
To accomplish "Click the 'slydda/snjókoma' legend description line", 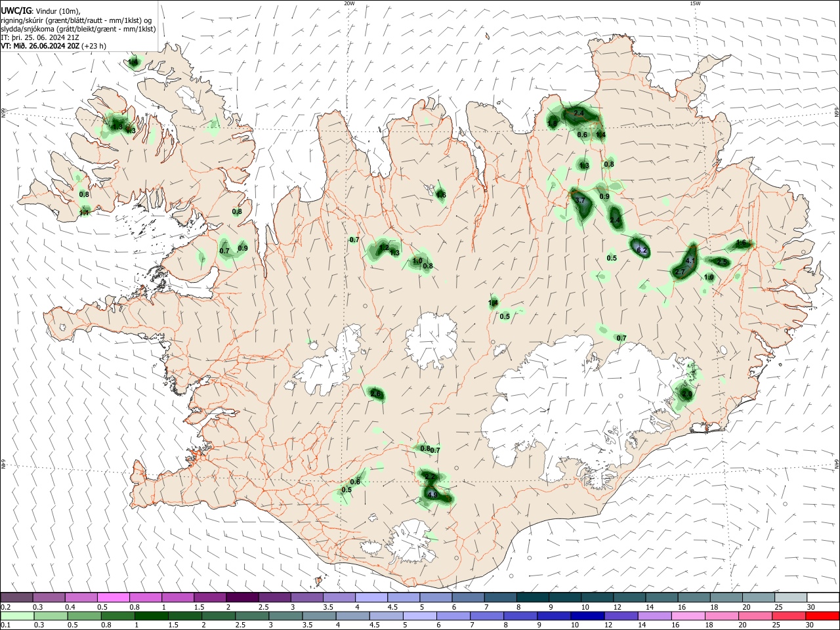I will click(x=78, y=29).
